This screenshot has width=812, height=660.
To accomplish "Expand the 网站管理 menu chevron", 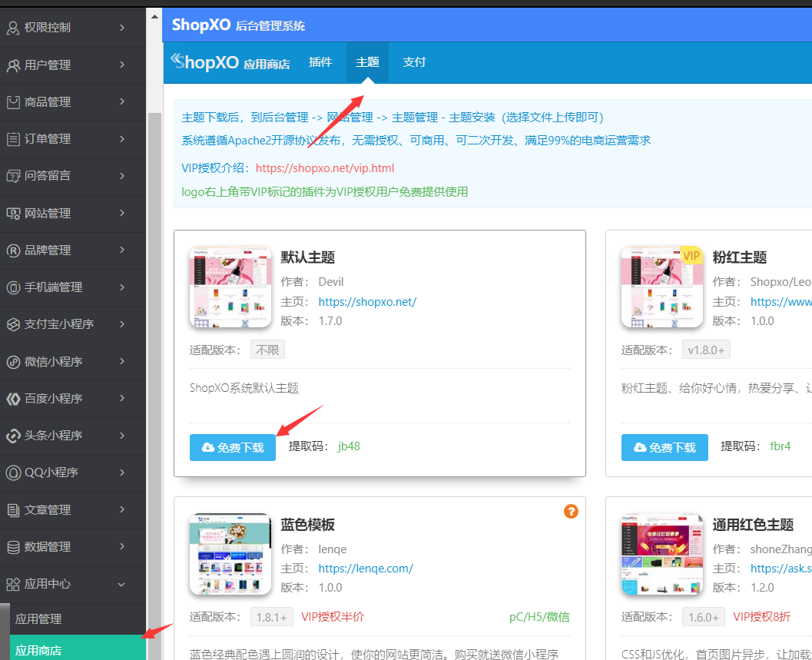I will (122, 213).
